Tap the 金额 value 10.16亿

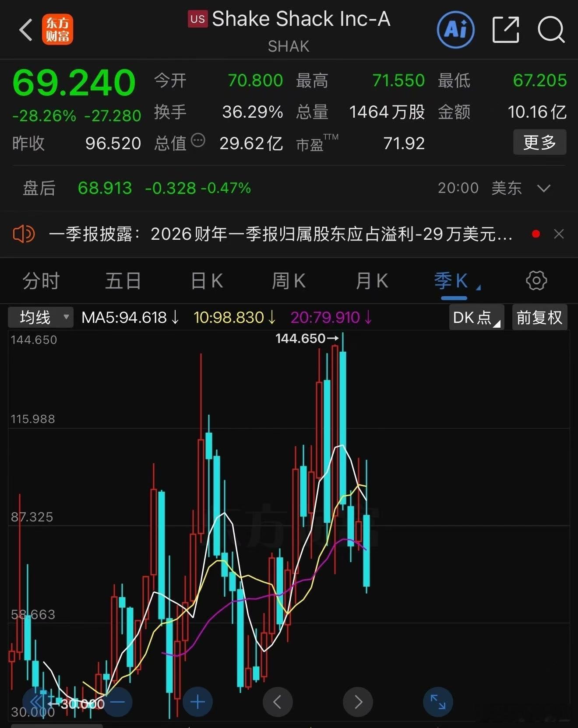click(x=537, y=112)
